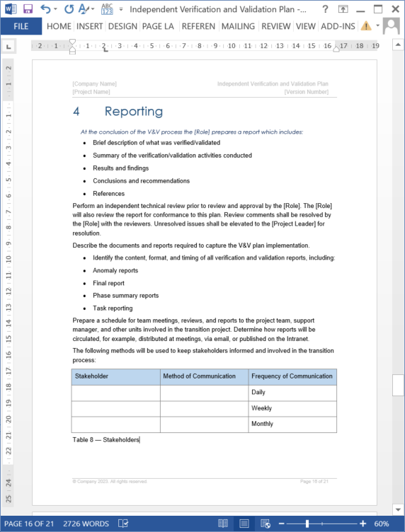Viewport: 405px width, 532px height.
Task: Switch to Read Mode view
Action: pos(223,524)
